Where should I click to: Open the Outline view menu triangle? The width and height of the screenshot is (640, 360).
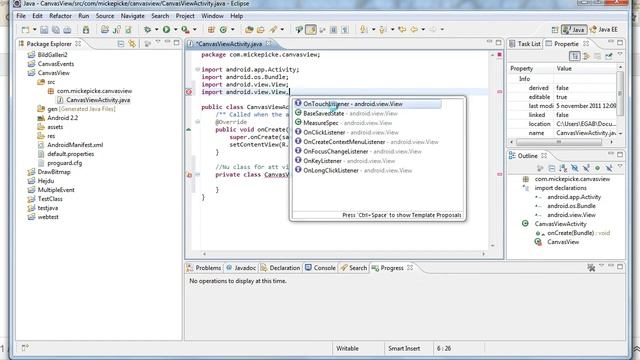(x=620, y=167)
